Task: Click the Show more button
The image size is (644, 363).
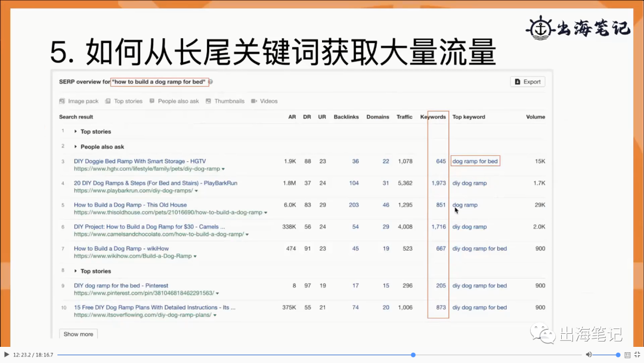Action: pyautogui.click(x=78, y=334)
